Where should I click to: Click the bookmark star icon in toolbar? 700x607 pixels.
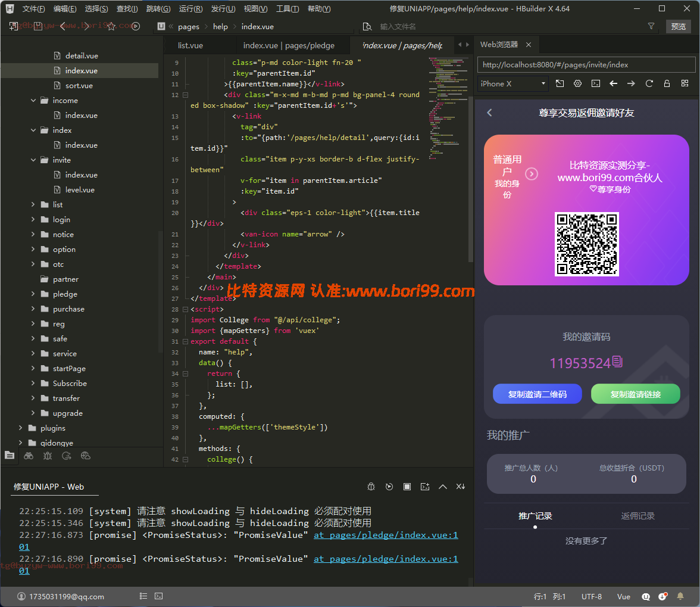coord(111,26)
